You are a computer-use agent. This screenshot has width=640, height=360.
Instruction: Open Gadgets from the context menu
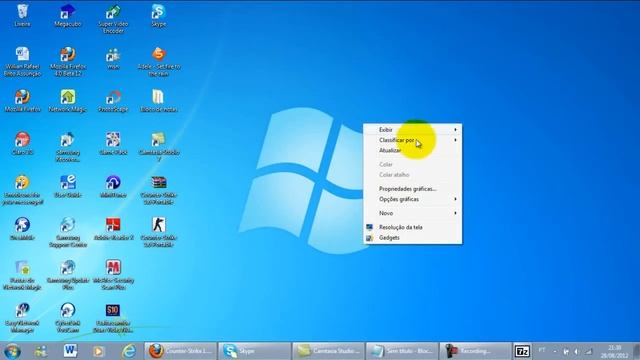[413, 238]
